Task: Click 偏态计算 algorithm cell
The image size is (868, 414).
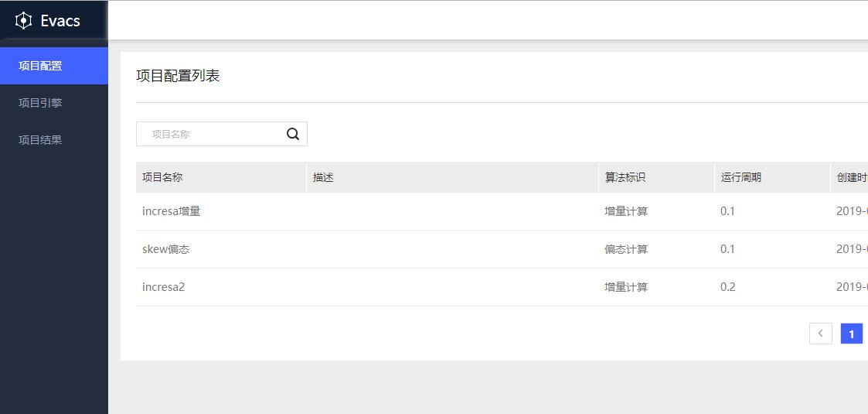Action: point(626,249)
